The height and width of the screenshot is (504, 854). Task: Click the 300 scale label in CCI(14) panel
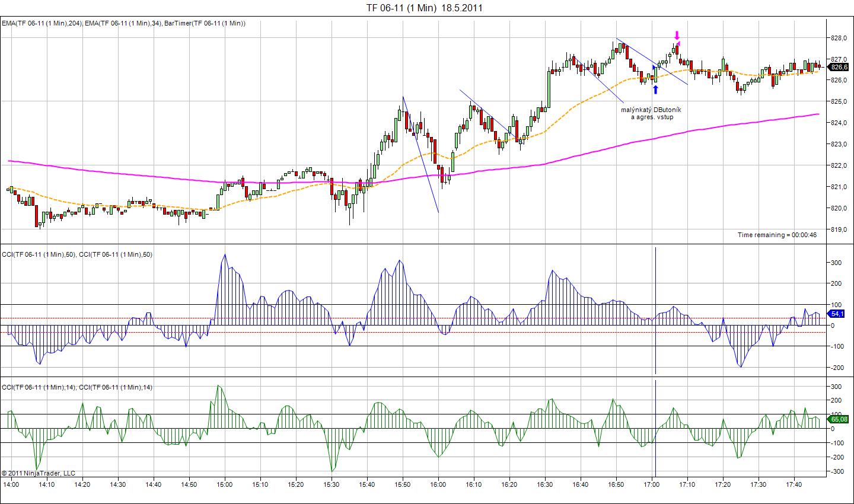[836, 387]
